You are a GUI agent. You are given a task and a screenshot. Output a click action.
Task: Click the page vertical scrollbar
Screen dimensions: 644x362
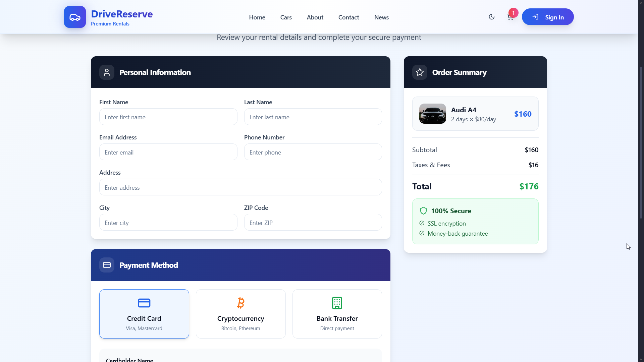tap(641, 142)
